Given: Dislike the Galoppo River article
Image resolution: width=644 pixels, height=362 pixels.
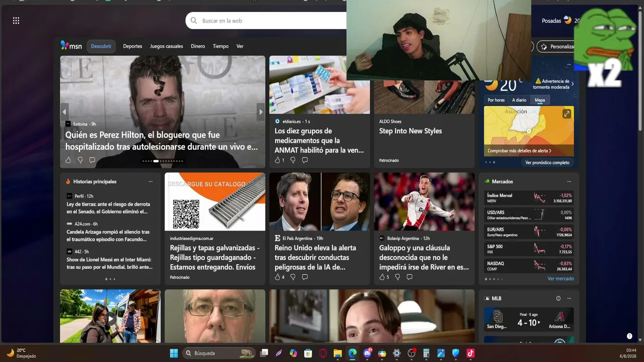Looking at the screenshot, I should pos(397,277).
